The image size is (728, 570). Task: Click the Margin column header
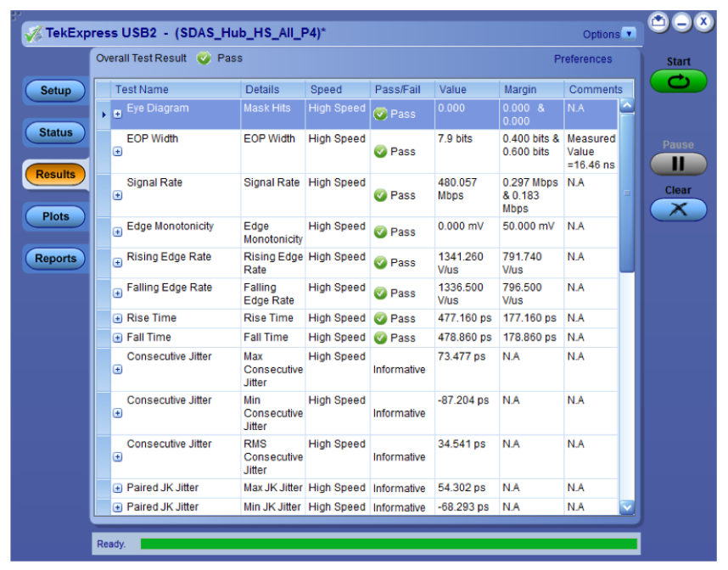(x=531, y=90)
